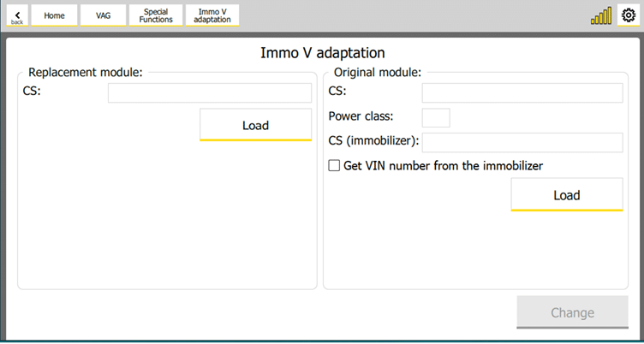
Task: Click the CS (immobilizer) text field
Action: tap(522, 142)
